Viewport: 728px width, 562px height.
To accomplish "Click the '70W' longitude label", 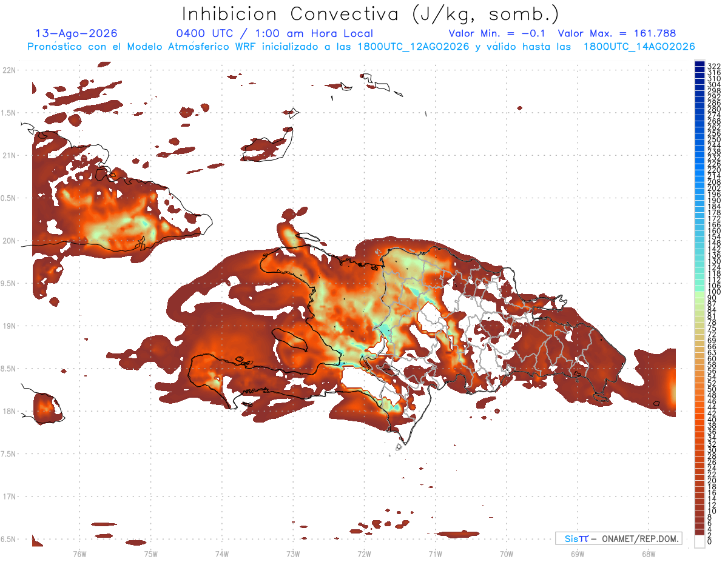I will [506, 554].
